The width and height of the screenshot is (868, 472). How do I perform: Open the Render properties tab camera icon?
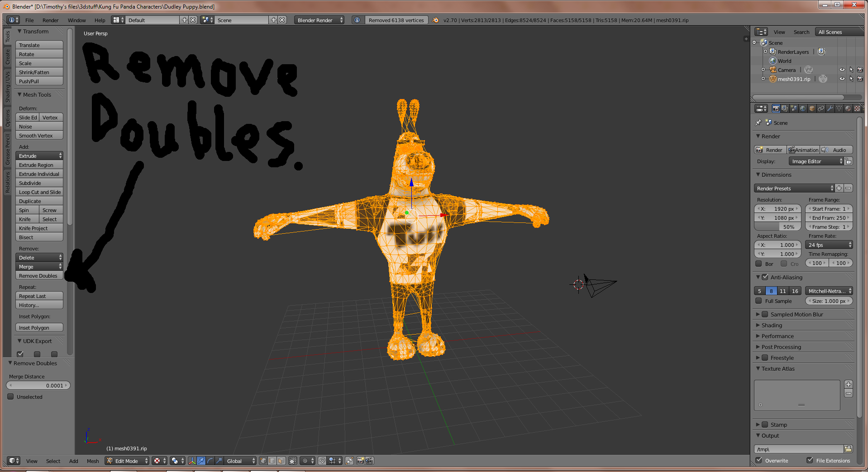pyautogui.click(x=776, y=109)
